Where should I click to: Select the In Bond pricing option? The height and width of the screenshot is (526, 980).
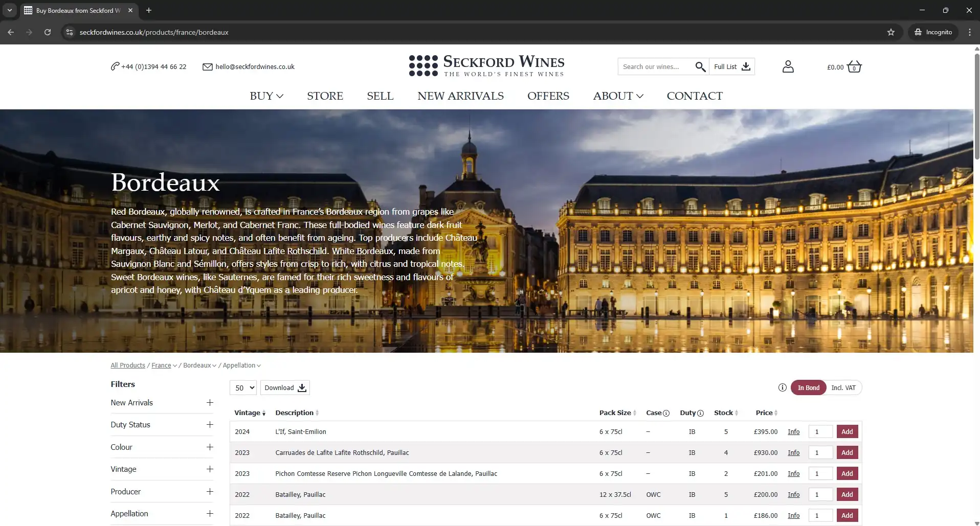808,388
